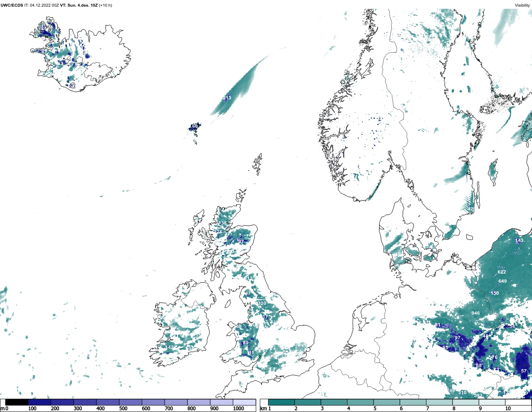
Task: Click the 5–6 km legend color swatch
Action: [x=387, y=402]
